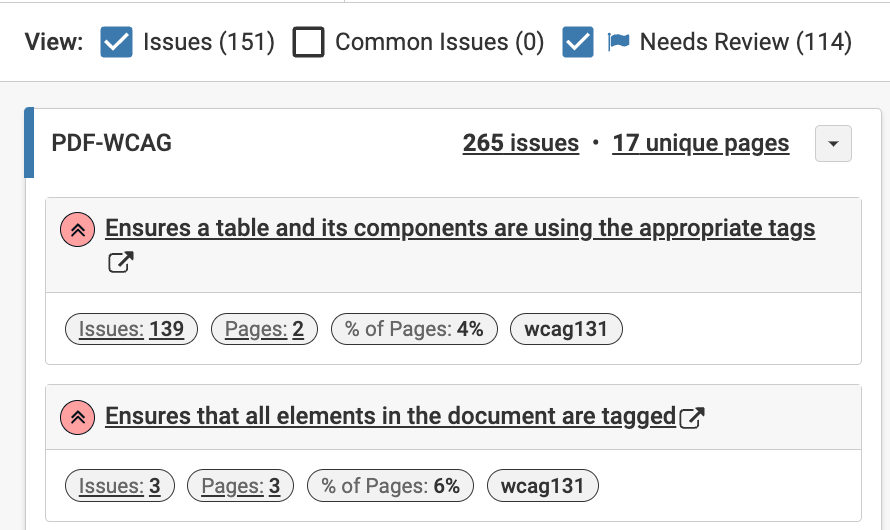Screen dimensions: 890x530
Task: Open the 265 issues link
Action: pos(520,144)
